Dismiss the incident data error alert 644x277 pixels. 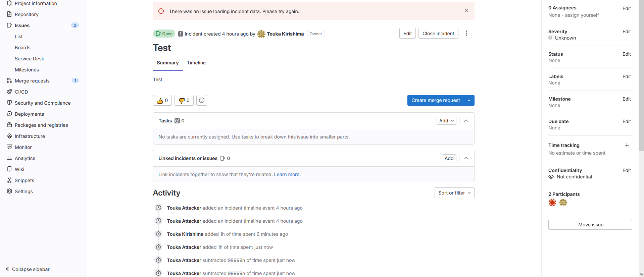pos(466,11)
